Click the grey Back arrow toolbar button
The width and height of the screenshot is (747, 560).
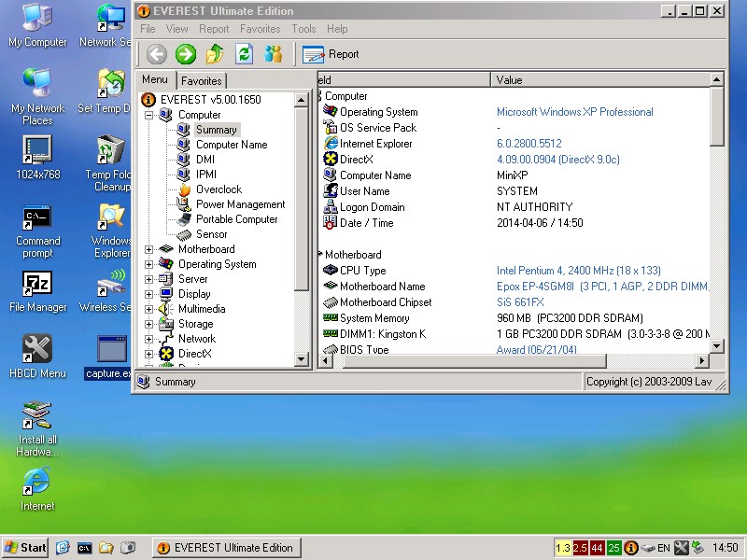(156, 54)
